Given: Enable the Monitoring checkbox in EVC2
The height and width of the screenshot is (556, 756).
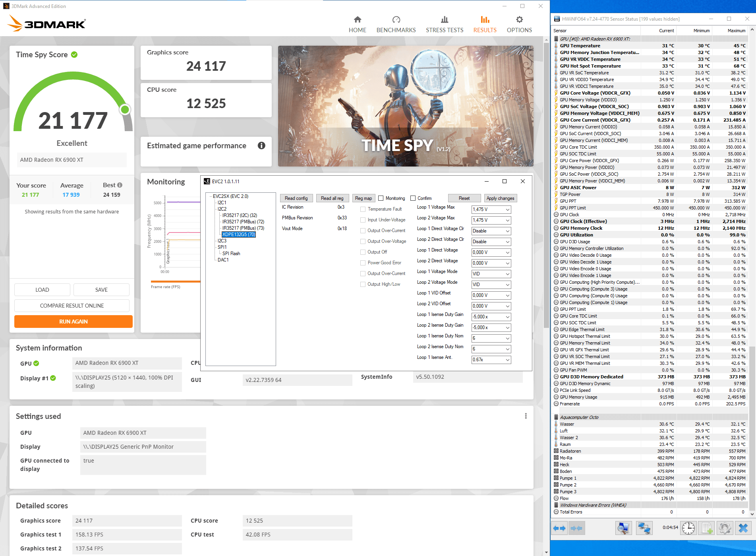Looking at the screenshot, I should [381, 198].
